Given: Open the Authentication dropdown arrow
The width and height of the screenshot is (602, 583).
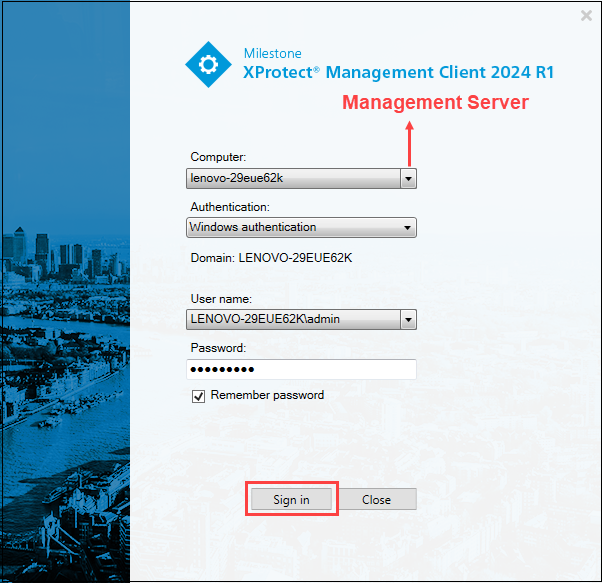Looking at the screenshot, I should point(407,228).
